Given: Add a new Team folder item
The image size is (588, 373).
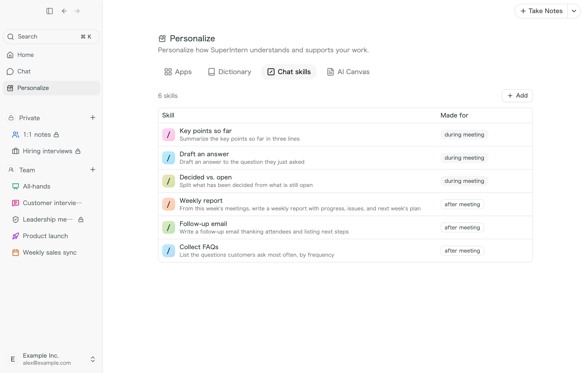Looking at the screenshot, I should click(93, 170).
